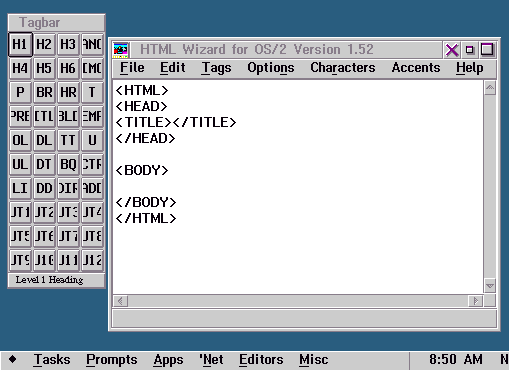This screenshot has width=509, height=370.
Task: Click user tag button U11
Action: tap(68, 260)
